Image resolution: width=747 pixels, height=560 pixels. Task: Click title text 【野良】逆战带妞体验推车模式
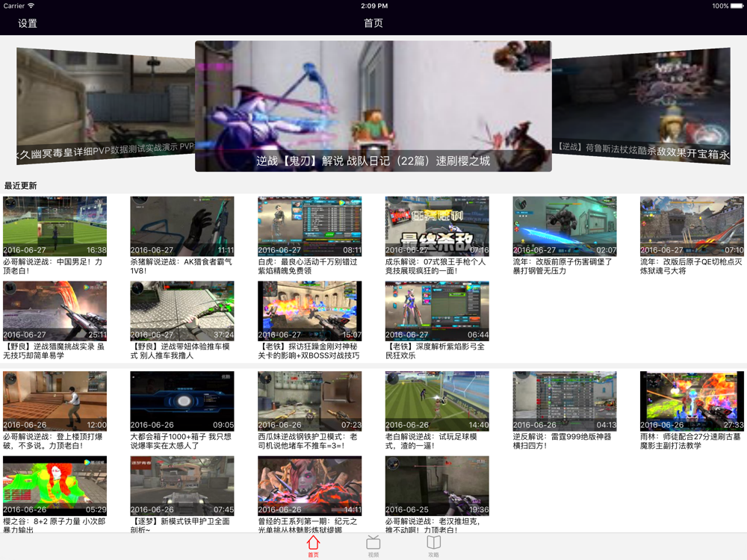pyautogui.click(x=180, y=351)
